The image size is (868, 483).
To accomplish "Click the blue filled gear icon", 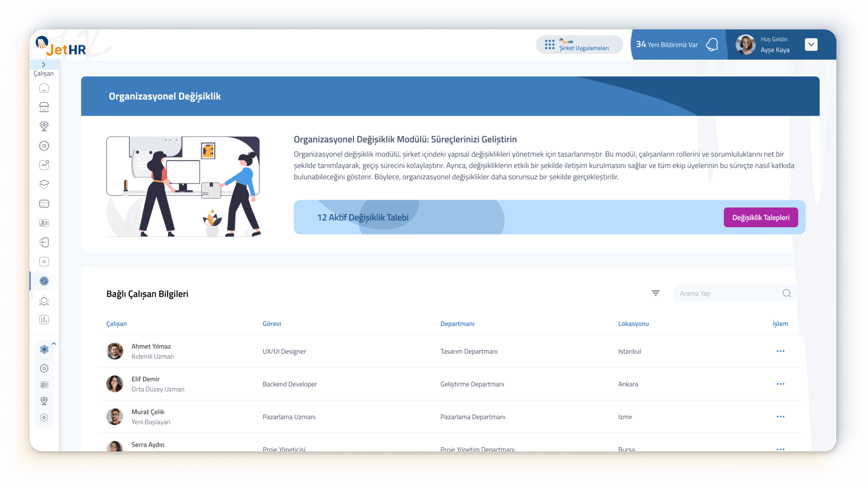I will coord(44,349).
